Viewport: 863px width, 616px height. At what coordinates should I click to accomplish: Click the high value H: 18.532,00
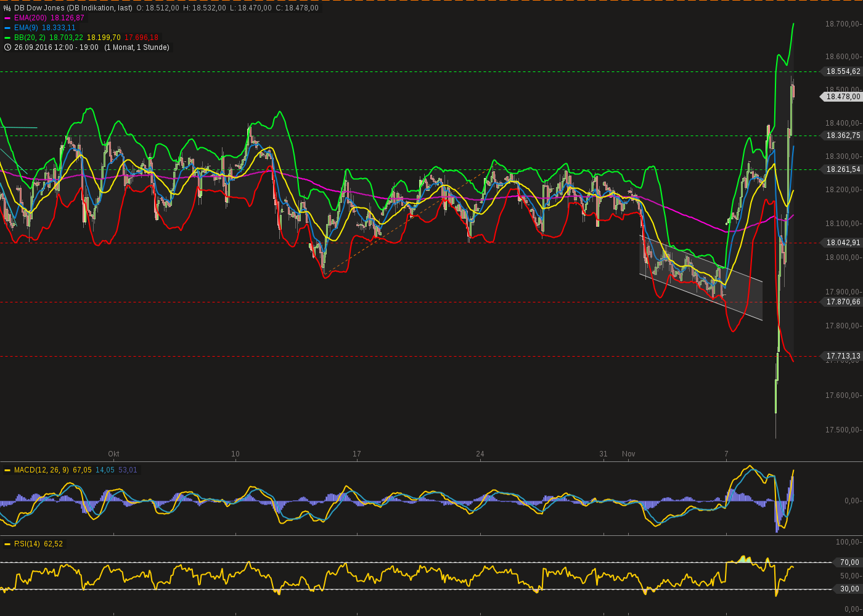click(x=205, y=8)
